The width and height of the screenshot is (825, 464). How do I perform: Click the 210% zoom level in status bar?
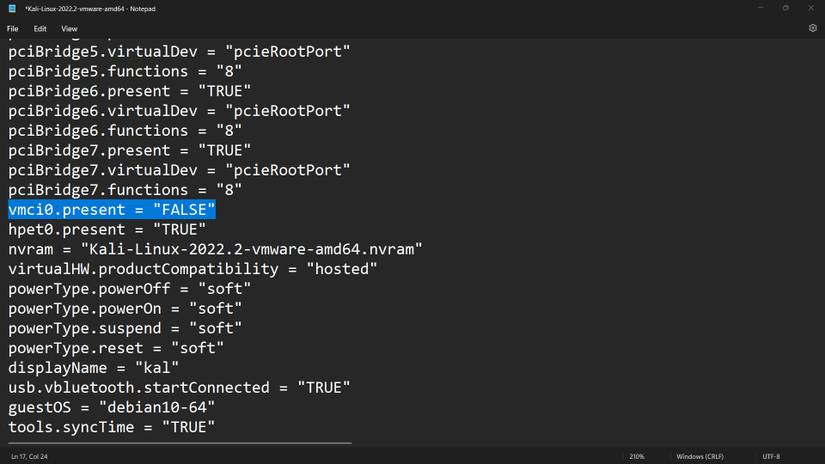click(x=637, y=456)
